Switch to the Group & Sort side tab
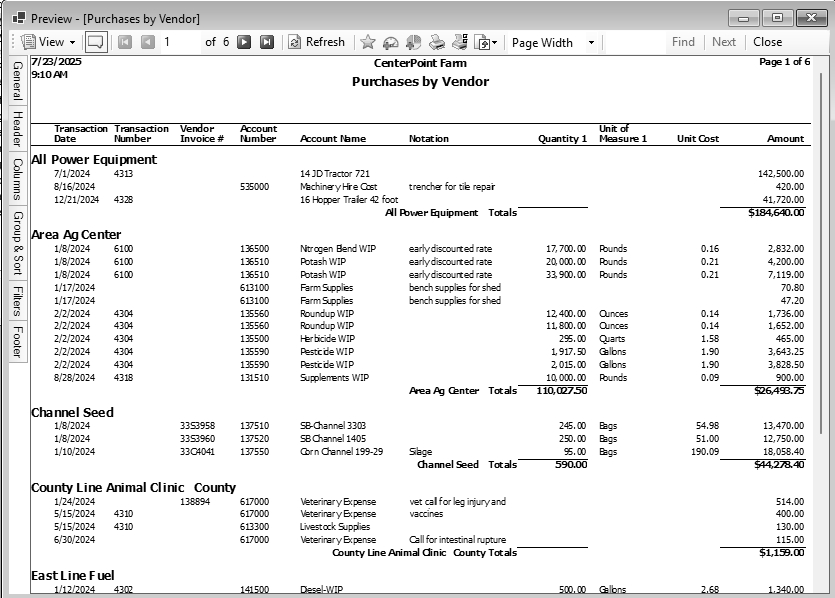Viewport: 835px width, 598px height. coord(17,243)
